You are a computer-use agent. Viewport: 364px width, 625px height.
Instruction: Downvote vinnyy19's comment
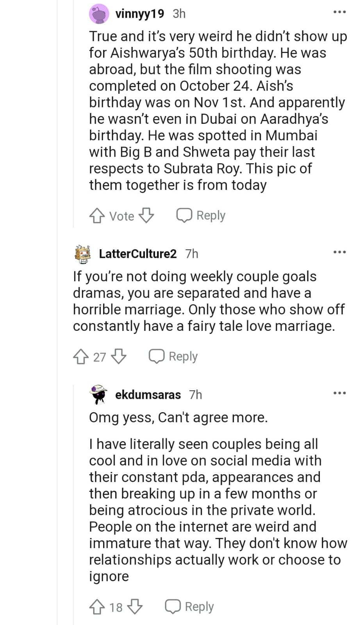coord(146,216)
